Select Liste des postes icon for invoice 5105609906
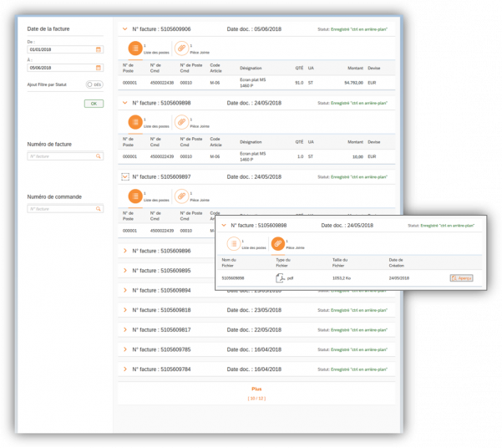The height and width of the screenshot is (448, 502). click(134, 48)
